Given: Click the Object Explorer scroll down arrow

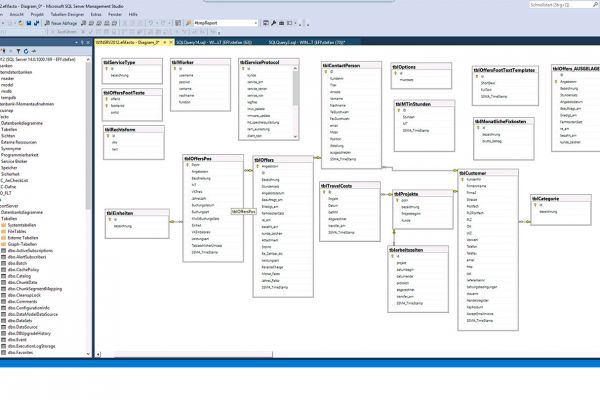Looking at the screenshot, I should 88,354.
